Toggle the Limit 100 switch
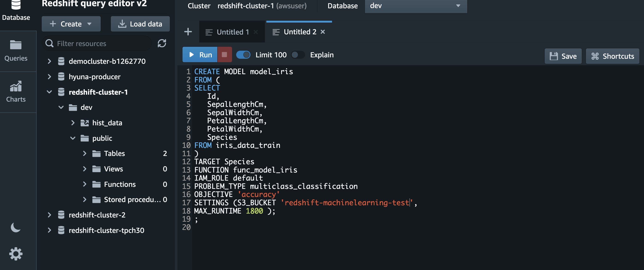Viewport: 644px width, 270px height. click(x=243, y=55)
